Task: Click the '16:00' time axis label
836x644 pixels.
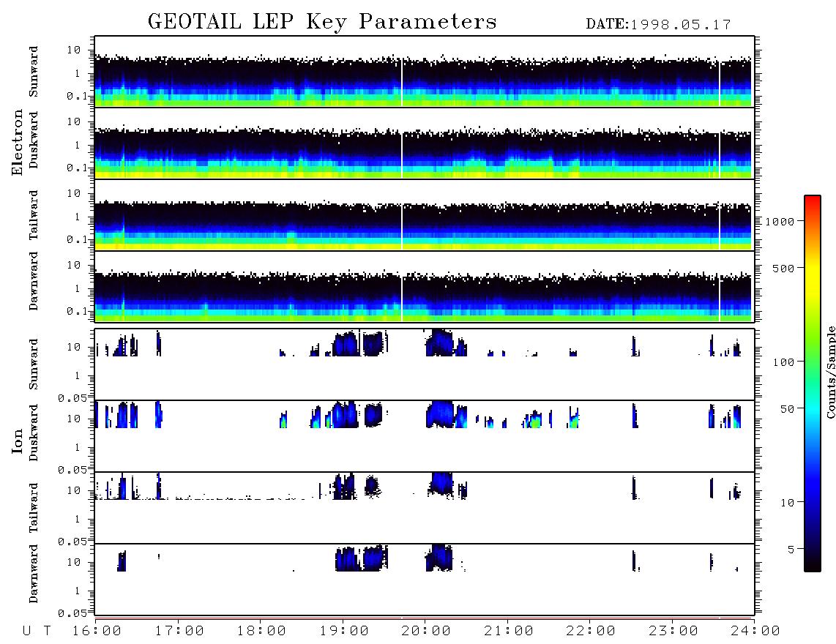Action: click(97, 631)
